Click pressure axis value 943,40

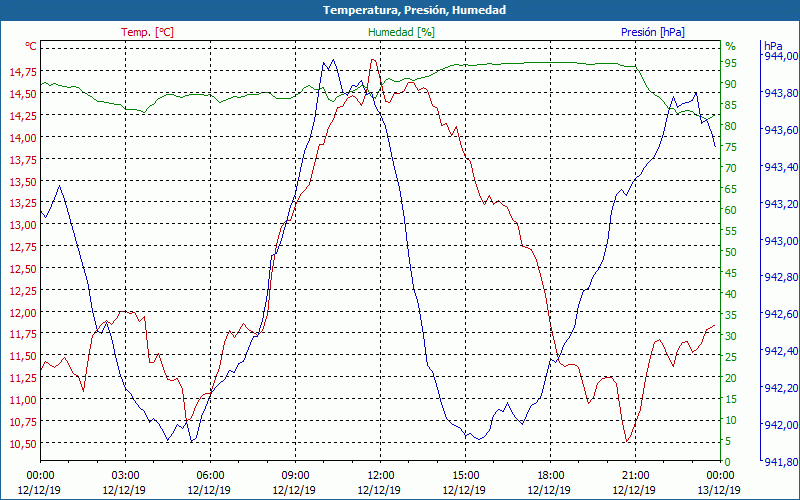click(781, 167)
